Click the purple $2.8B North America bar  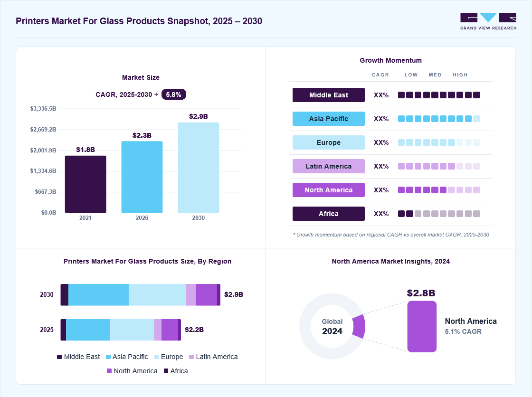click(422, 326)
